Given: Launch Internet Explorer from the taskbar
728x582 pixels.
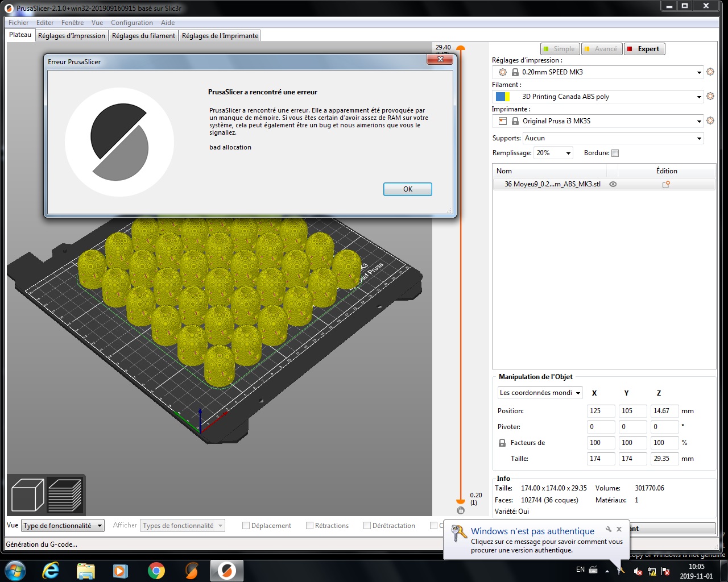Looking at the screenshot, I should (x=51, y=570).
